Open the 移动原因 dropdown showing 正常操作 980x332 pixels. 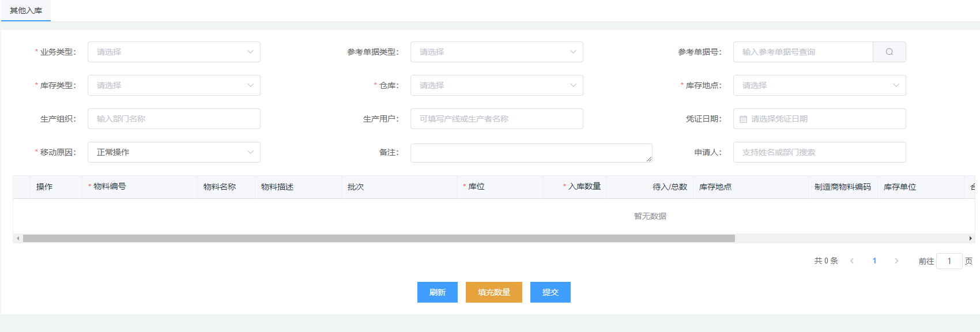point(174,152)
